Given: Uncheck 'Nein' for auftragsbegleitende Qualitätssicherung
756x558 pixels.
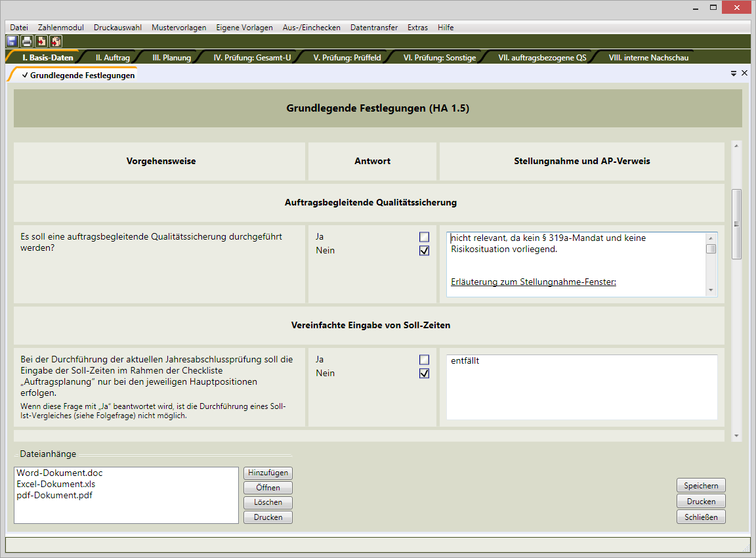Looking at the screenshot, I should point(424,251).
